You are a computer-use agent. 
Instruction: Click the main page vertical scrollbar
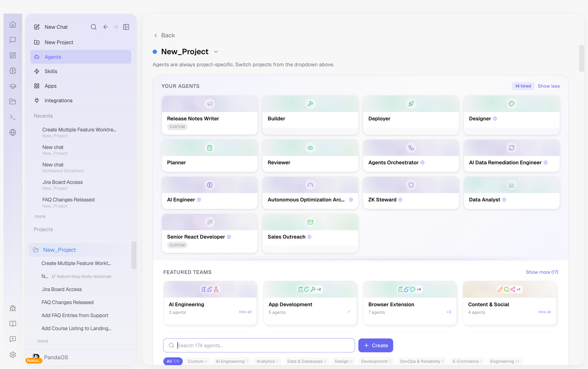click(581, 58)
